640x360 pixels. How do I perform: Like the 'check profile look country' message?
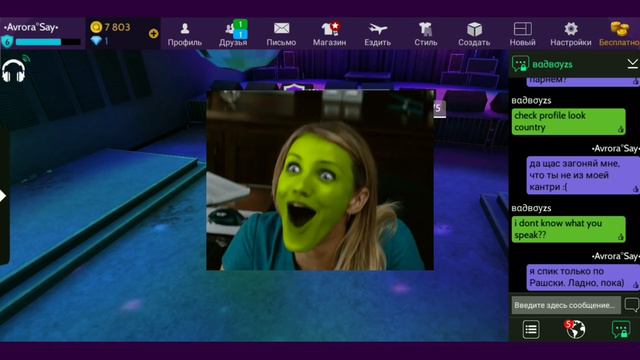pyautogui.click(x=620, y=129)
